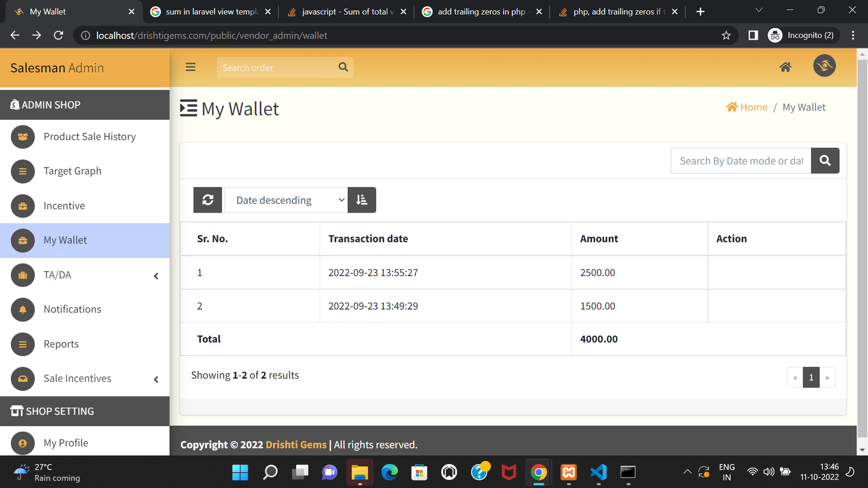Click the refresh button in wallet table

tap(208, 200)
